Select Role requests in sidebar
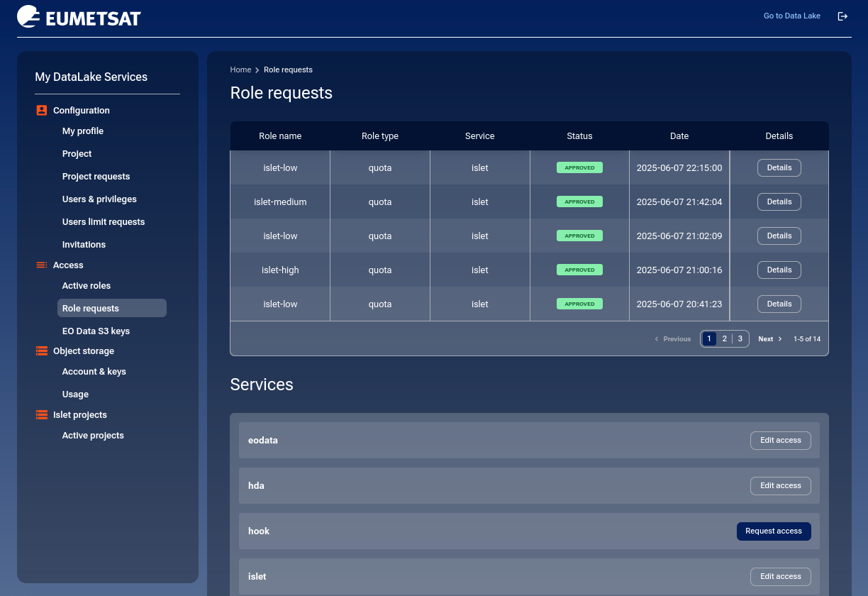 click(x=112, y=308)
